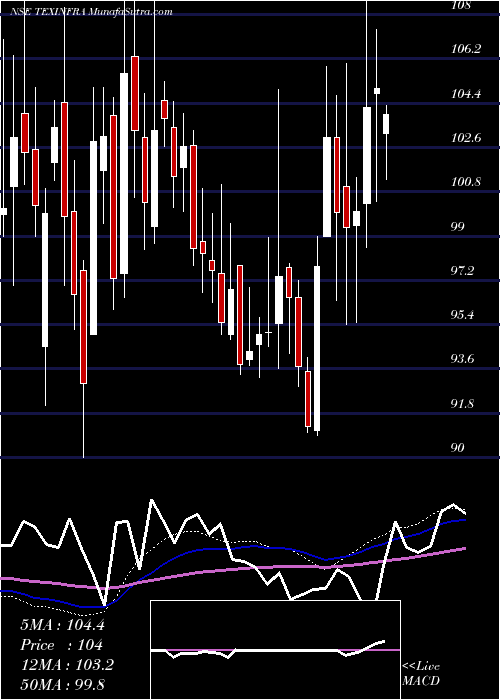Click the 108 price axis label
The width and height of the screenshot is (500, 700).
point(461,6)
